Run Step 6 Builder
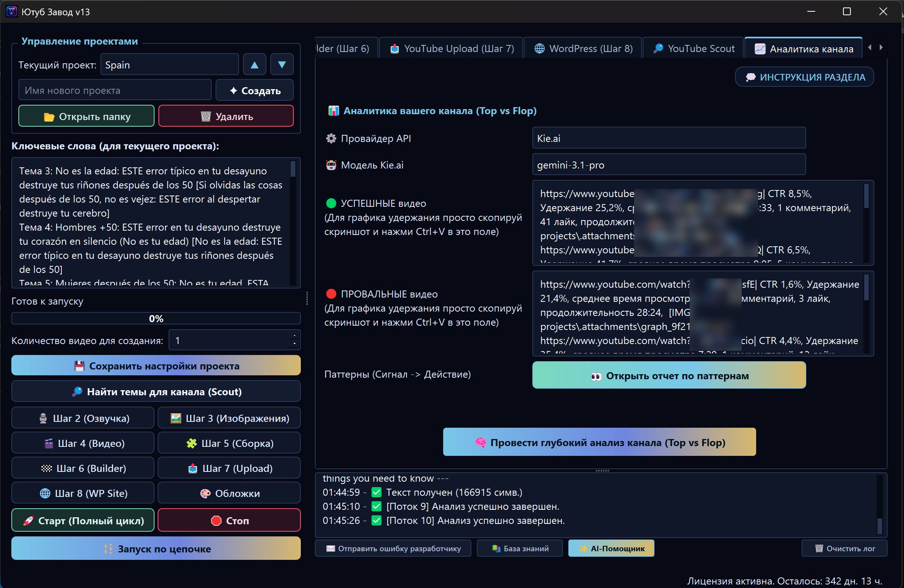 click(x=83, y=468)
